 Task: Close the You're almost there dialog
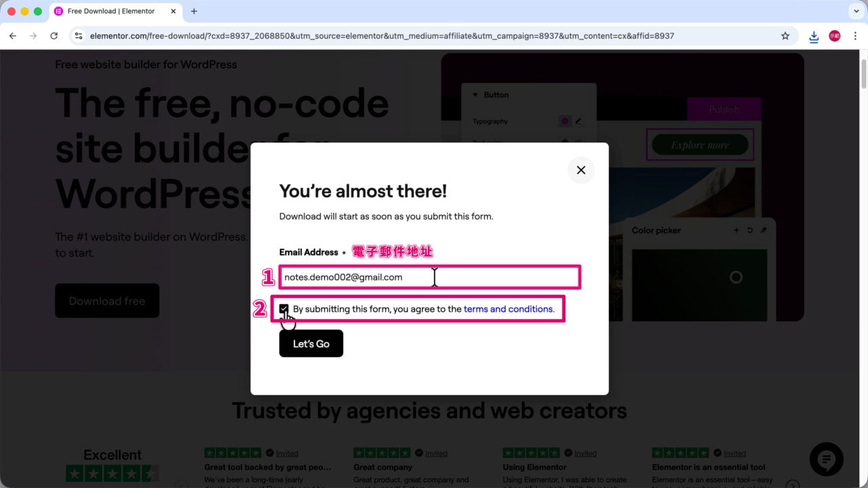point(580,170)
